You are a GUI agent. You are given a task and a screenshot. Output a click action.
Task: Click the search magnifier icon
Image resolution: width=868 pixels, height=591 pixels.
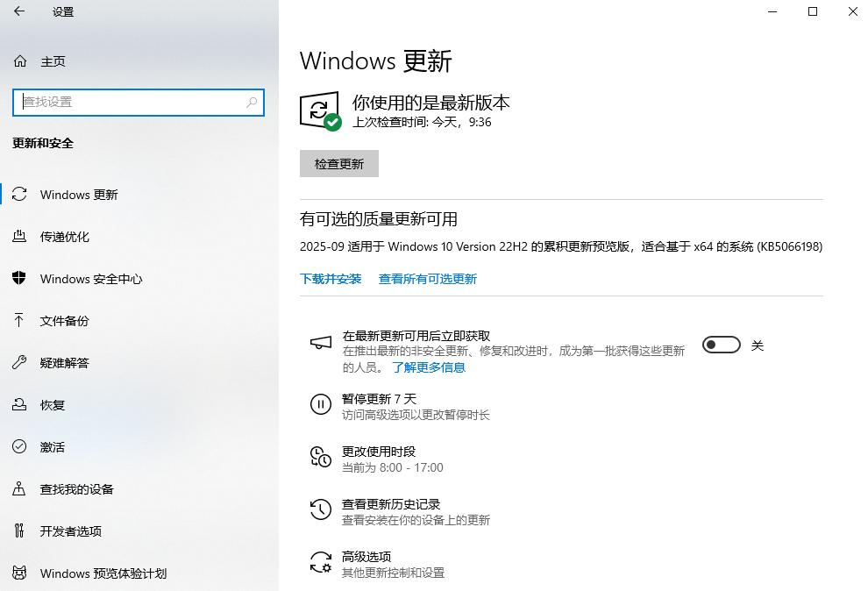(252, 102)
